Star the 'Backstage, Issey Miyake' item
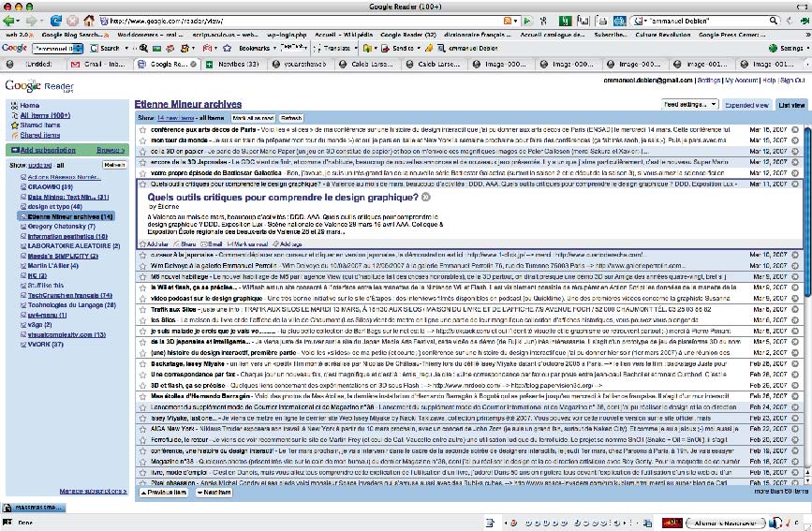This screenshot has height=531, width=812. [142, 363]
